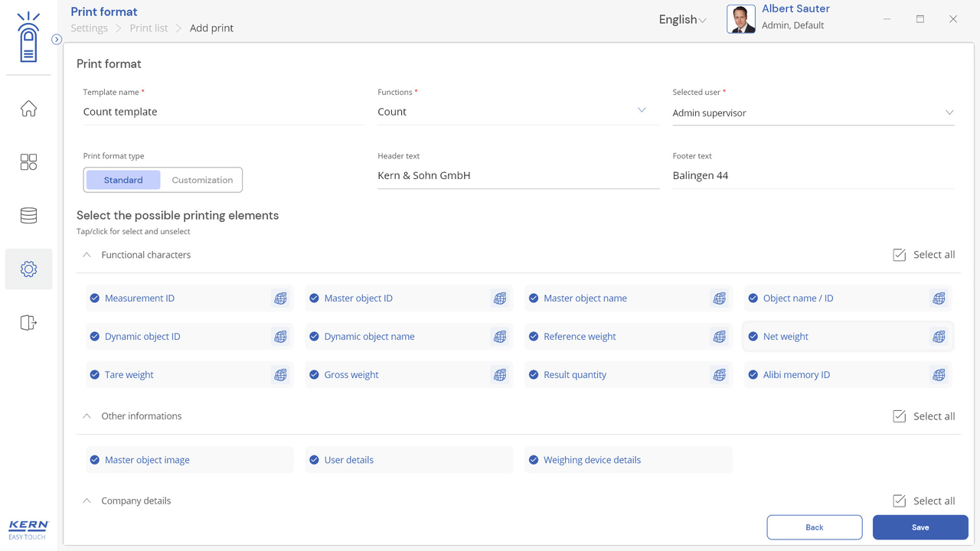
Task: Click the globe icon for Measurement ID
Action: (280, 298)
